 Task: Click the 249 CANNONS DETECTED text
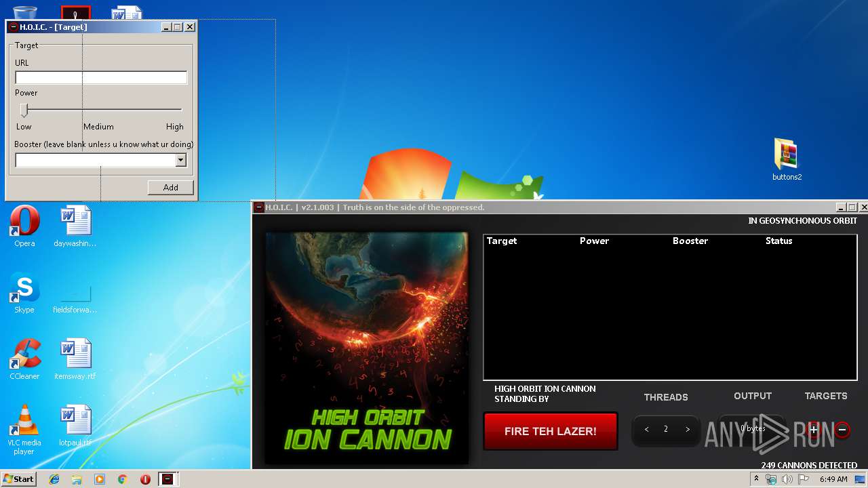809,466
